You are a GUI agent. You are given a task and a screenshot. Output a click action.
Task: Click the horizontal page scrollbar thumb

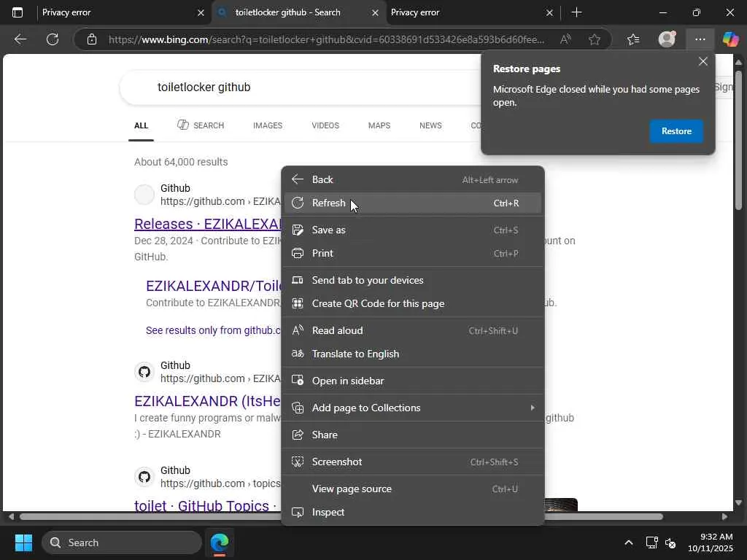[341, 517]
